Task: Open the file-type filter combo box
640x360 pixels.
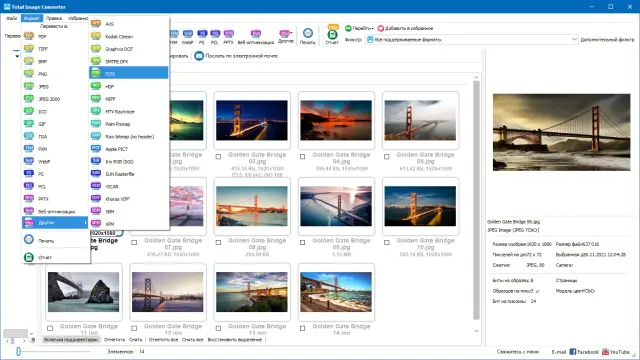Action: point(472,40)
